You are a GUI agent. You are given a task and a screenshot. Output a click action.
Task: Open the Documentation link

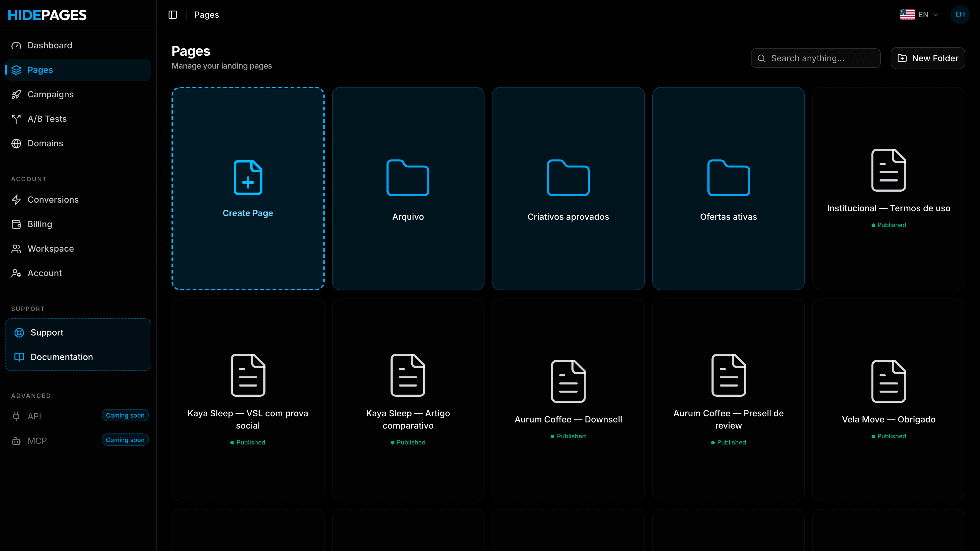point(78,357)
